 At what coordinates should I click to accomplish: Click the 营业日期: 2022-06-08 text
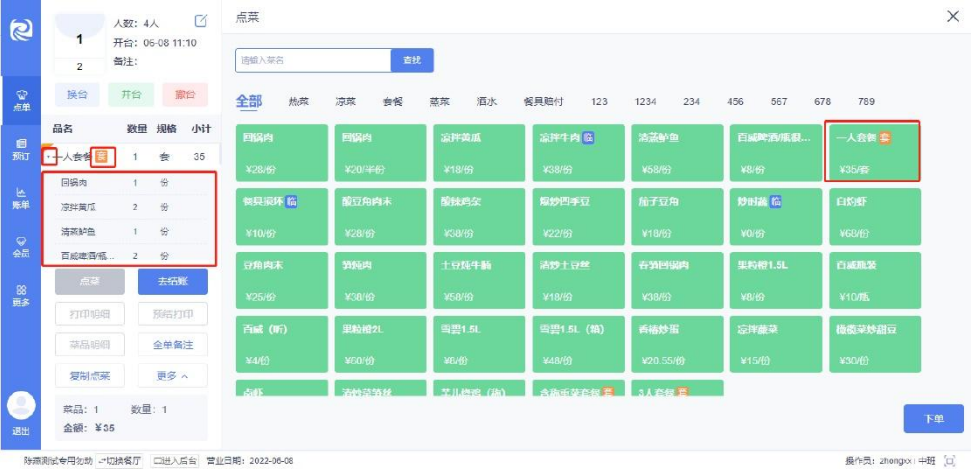[x=250, y=461]
